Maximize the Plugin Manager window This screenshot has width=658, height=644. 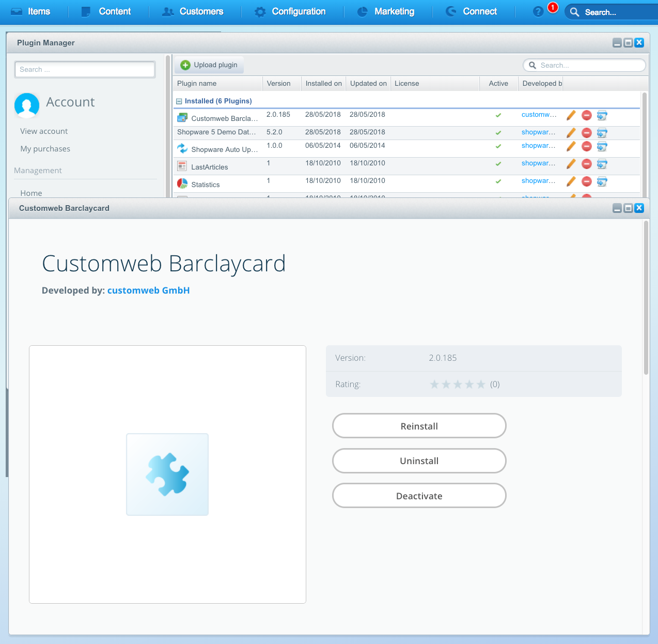628,42
